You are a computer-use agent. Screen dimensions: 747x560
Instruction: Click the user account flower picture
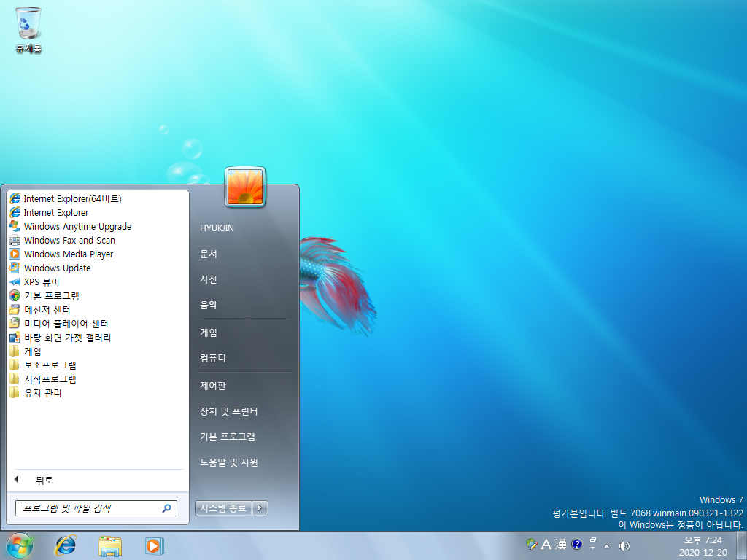pos(245,187)
